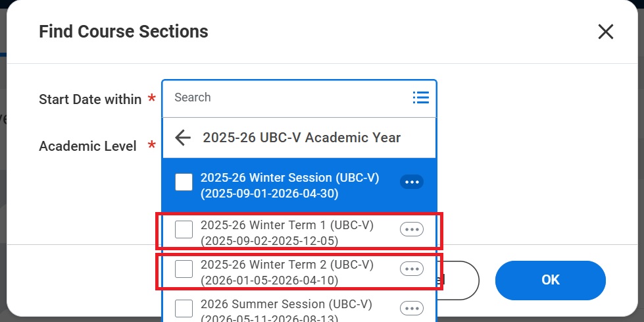Open related actions for Winter Term 2
Image resolution: width=644 pixels, height=322 pixels.
point(412,269)
